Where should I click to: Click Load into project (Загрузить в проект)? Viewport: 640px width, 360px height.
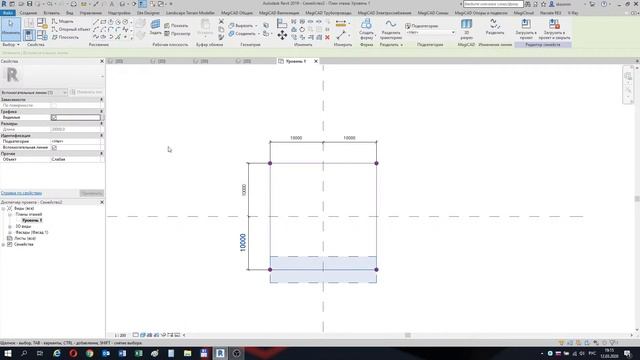tap(526, 29)
